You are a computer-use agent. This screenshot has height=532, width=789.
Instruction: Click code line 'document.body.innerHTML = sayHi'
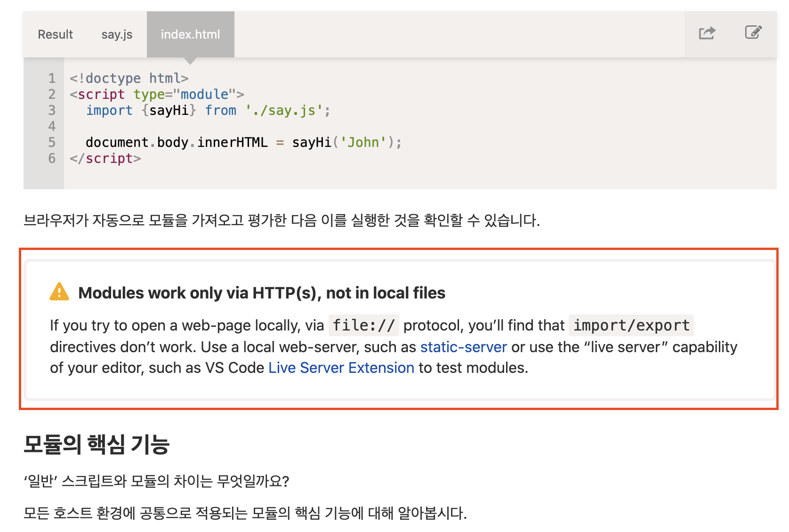(243, 142)
